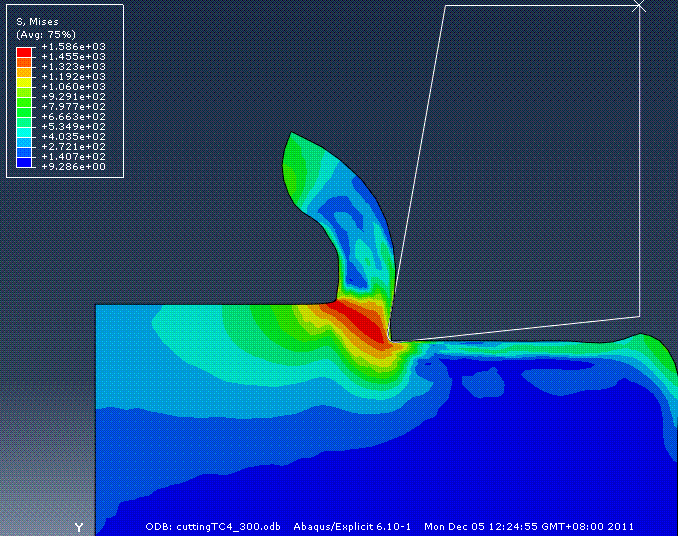Viewport: 678px width, 536px height.
Task: Click the Y axis label
Action: (x=79, y=527)
